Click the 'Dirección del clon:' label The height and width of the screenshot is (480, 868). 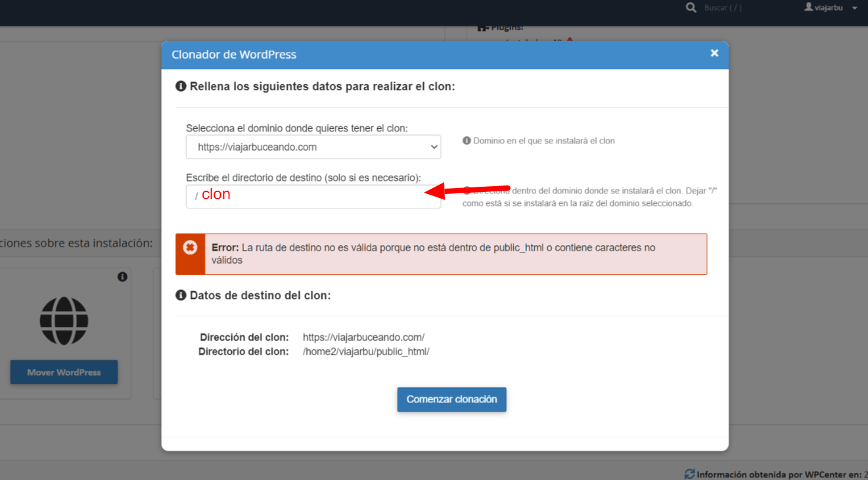point(244,337)
